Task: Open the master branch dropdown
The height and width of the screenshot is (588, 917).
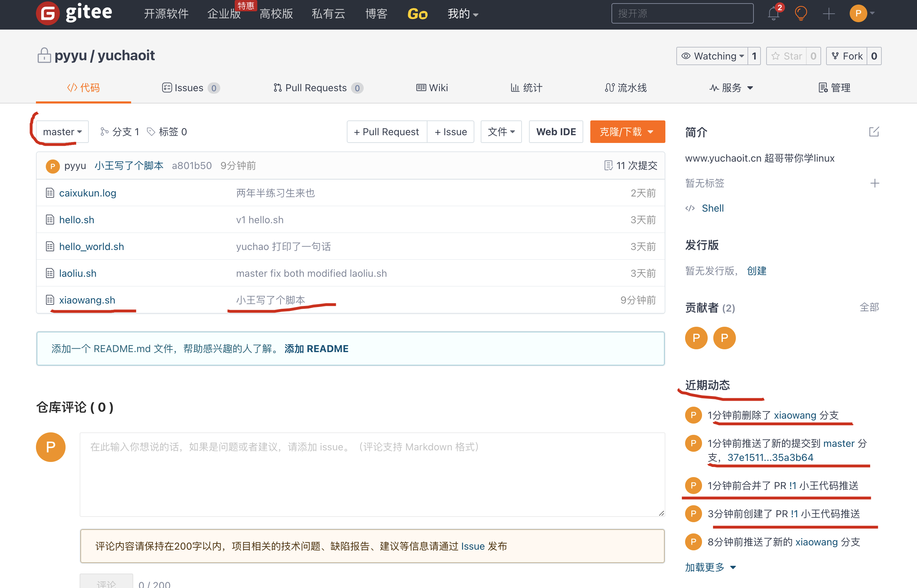Action: point(62,132)
